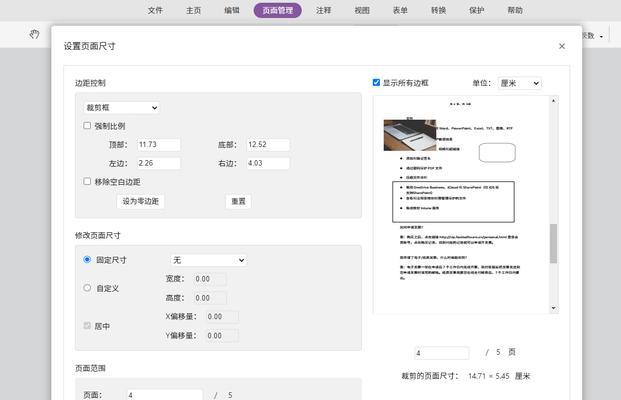This screenshot has width=621, height=400.
Task: Click the 边距控制 section label
Action: (x=90, y=83)
